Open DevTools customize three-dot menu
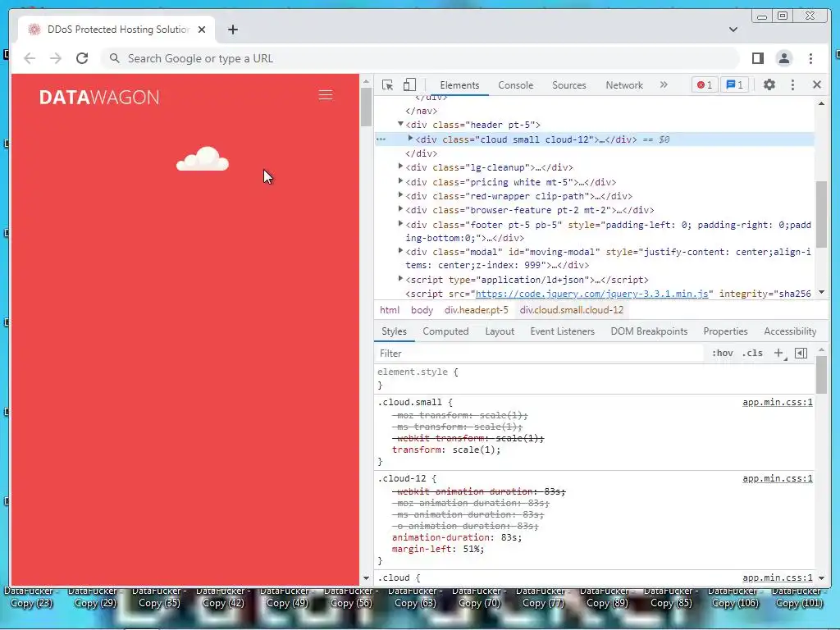Screen dimensions: 840x630 [x=793, y=84]
